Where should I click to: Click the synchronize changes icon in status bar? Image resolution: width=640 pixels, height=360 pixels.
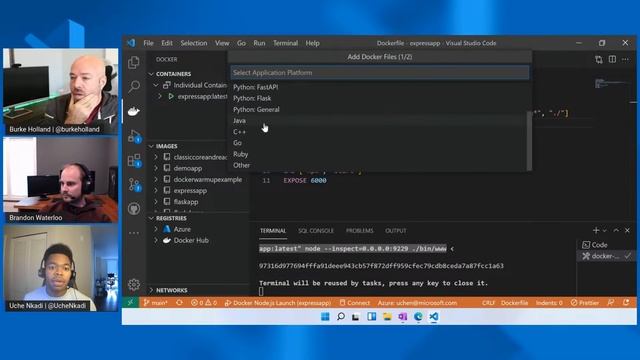[x=179, y=303]
